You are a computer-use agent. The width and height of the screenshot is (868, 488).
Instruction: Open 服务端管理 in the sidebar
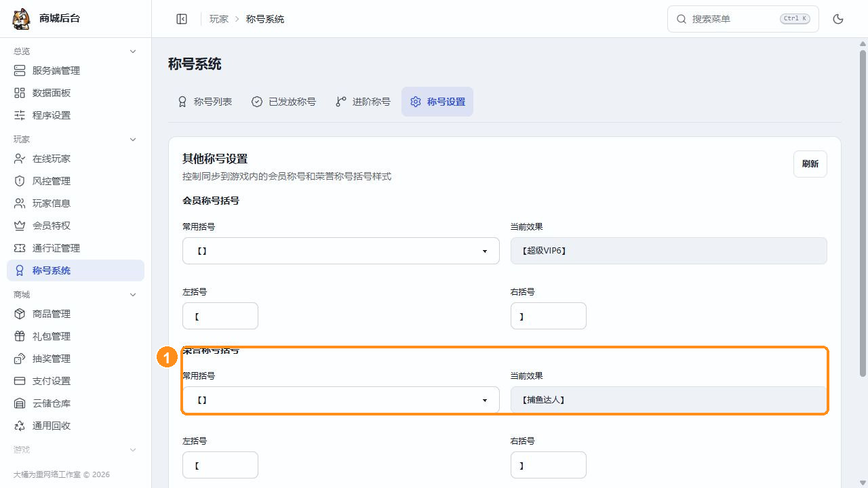(x=75, y=70)
